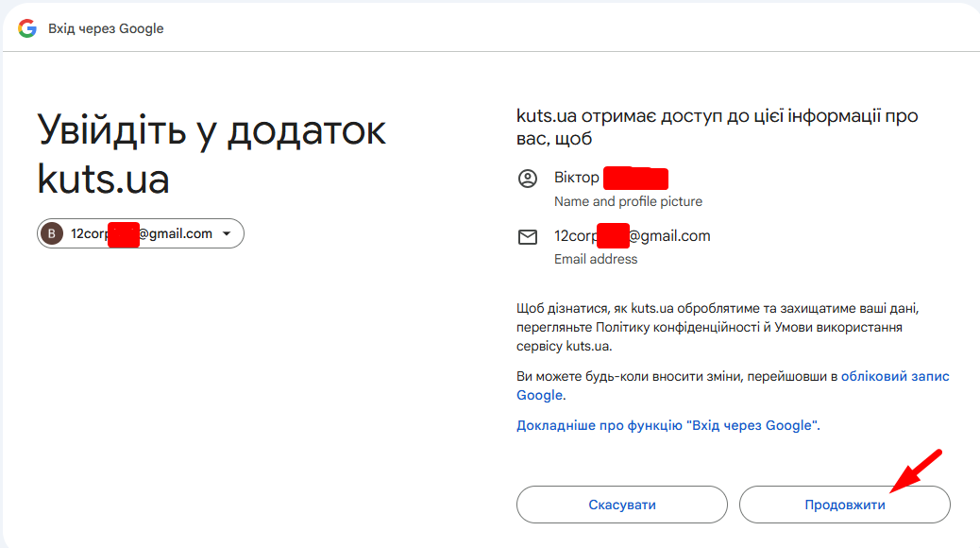Click the Name and profile picture label

[628, 201]
